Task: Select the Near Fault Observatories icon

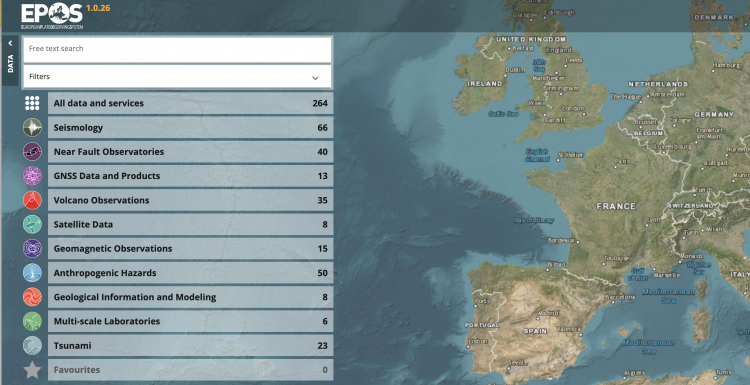Action: tap(32, 152)
